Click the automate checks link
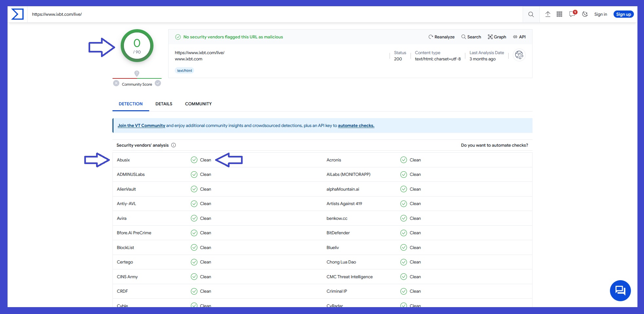The height and width of the screenshot is (314, 644). click(356, 125)
